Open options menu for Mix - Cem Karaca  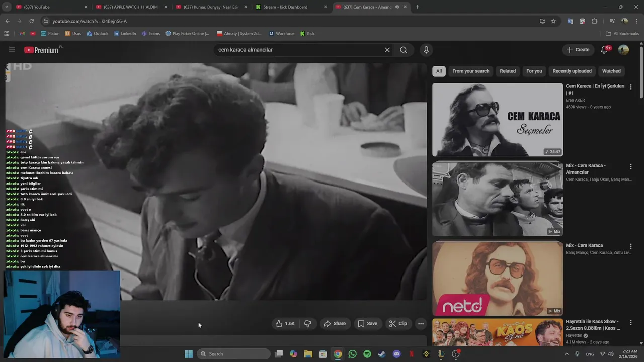(630, 246)
